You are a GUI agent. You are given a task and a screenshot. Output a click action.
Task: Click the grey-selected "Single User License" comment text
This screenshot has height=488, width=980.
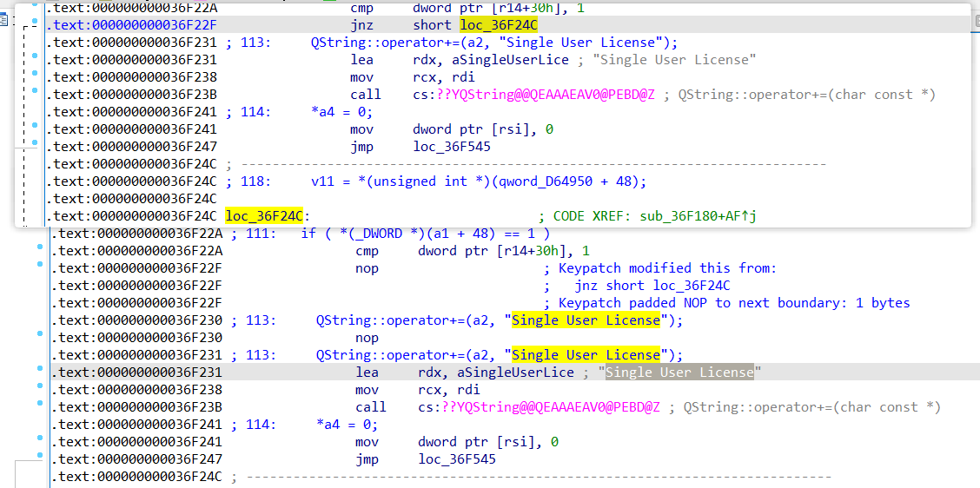(x=679, y=373)
